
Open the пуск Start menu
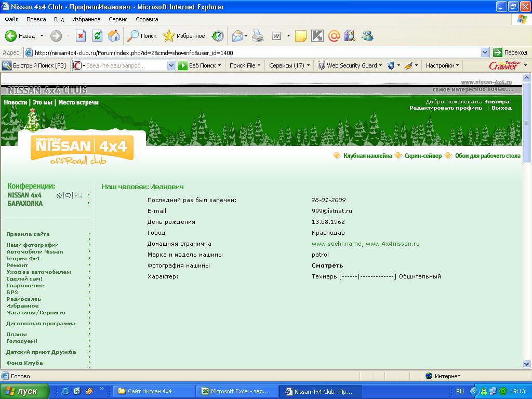tap(25, 391)
